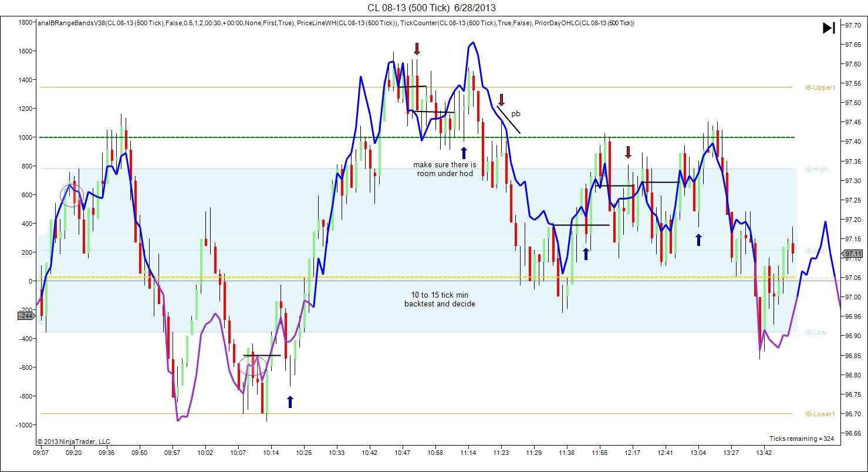Select the 13:42 time axis label

(764, 453)
